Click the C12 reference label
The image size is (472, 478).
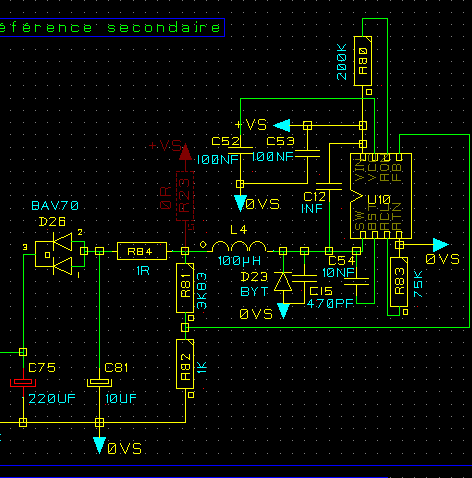[315, 197]
